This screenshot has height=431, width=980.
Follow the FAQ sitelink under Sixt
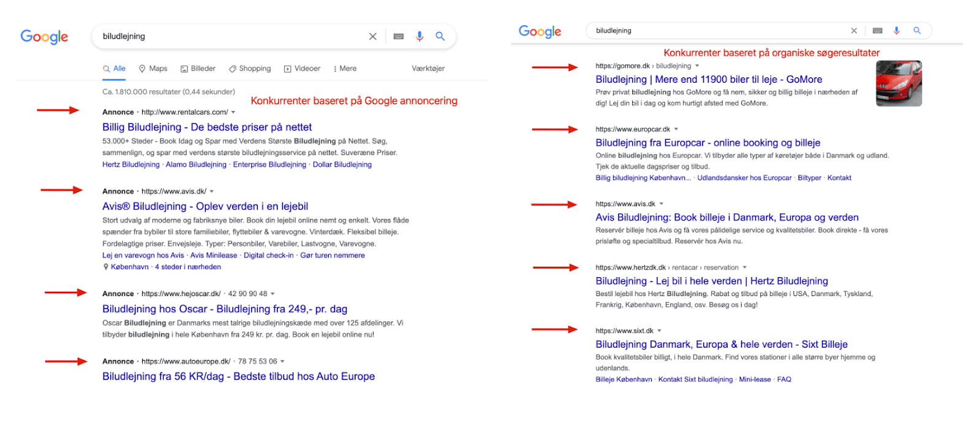tap(784, 380)
